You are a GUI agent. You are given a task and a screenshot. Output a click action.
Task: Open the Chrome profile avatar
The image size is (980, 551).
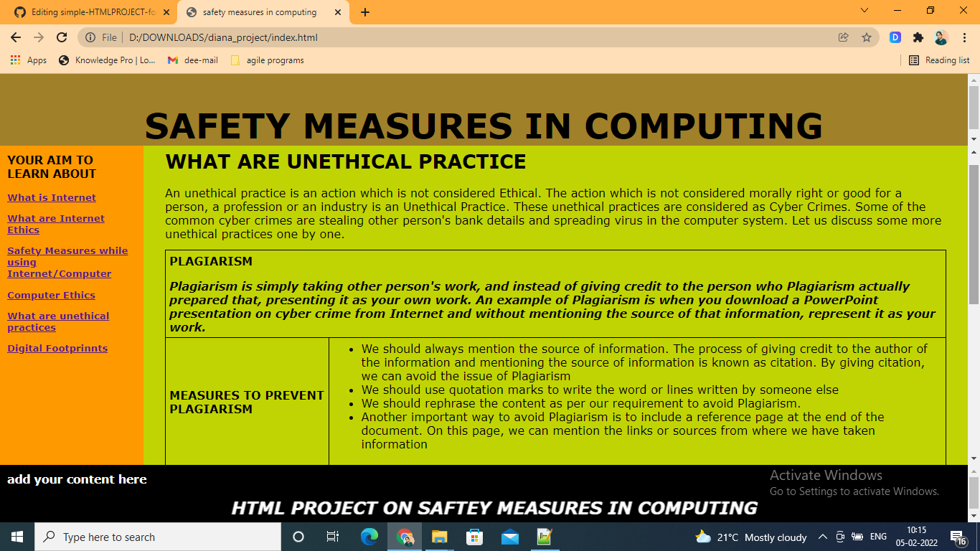pyautogui.click(x=941, y=37)
